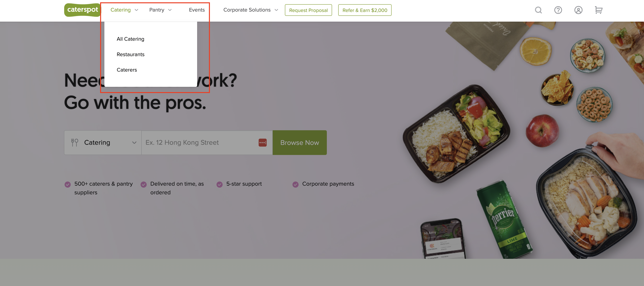
Task: Open the user account profile icon
Action: pos(578,10)
